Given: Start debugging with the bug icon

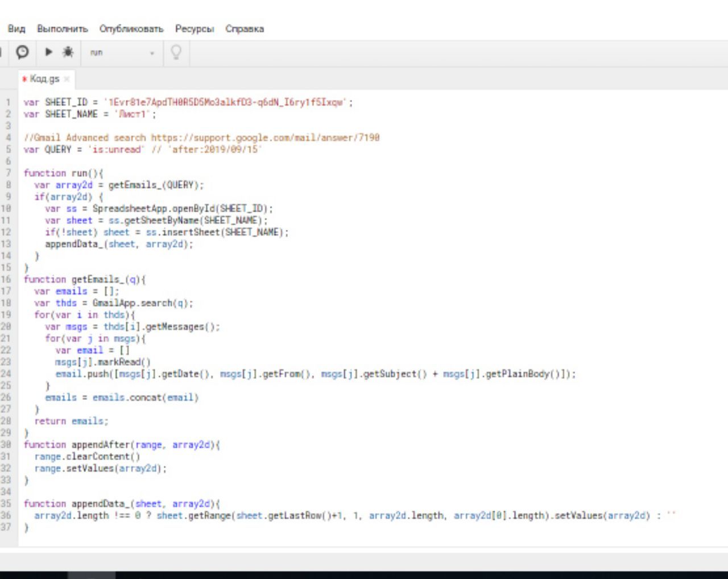Looking at the screenshot, I should click(68, 52).
